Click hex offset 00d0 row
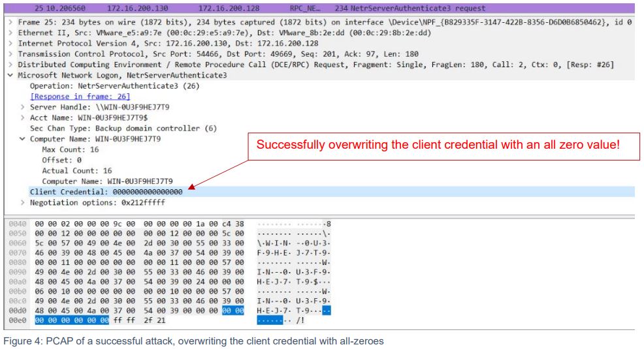 tap(18, 311)
